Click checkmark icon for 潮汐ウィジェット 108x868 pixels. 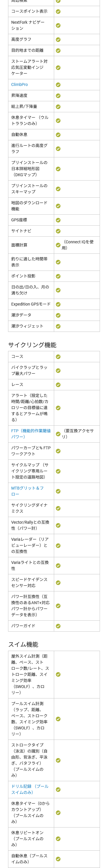[x=58, y=326]
